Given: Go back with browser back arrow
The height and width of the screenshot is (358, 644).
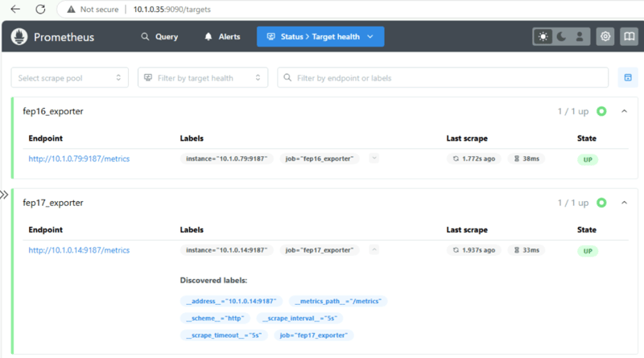Looking at the screenshot, I should click(15, 9).
